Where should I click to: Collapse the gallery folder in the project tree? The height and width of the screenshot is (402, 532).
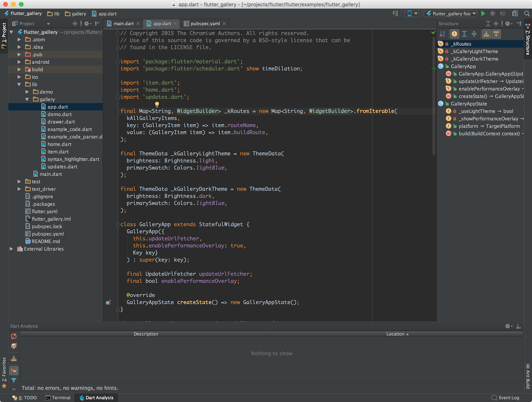point(27,100)
